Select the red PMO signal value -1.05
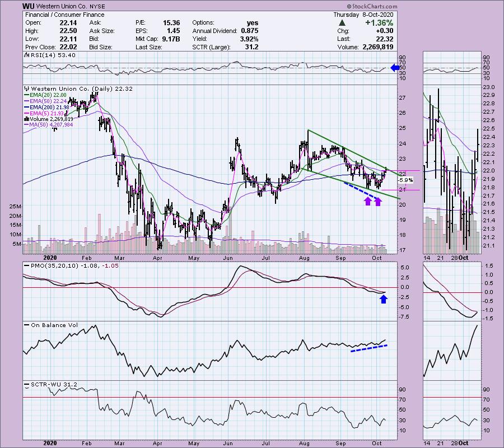Viewport: 504px width, 448px height. 110,266
